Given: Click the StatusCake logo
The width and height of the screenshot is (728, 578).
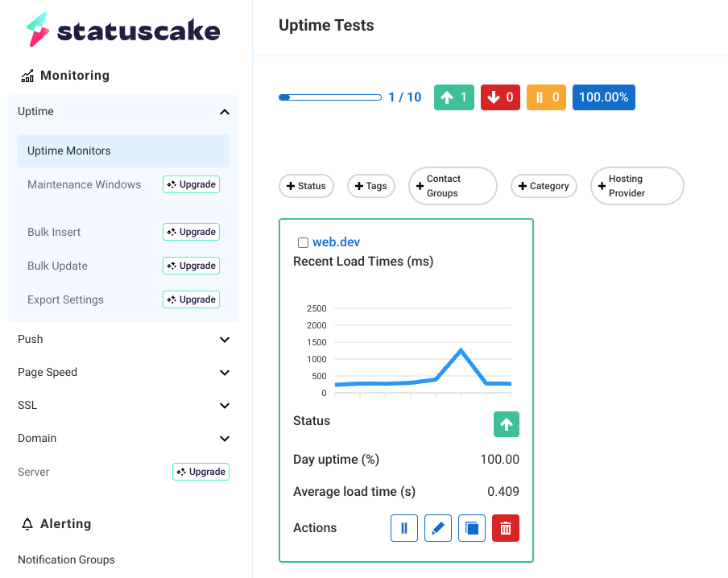Looking at the screenshot, I should pyautogui.click(x=123, y=30).
